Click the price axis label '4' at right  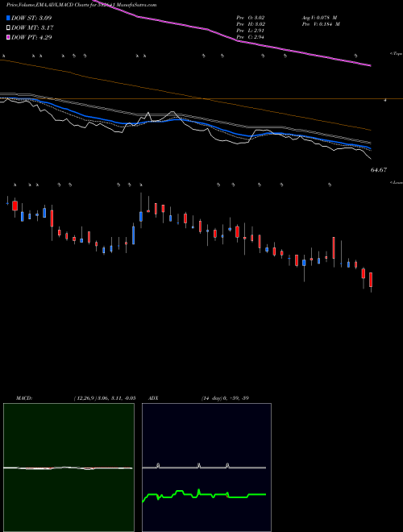(385, 100)
